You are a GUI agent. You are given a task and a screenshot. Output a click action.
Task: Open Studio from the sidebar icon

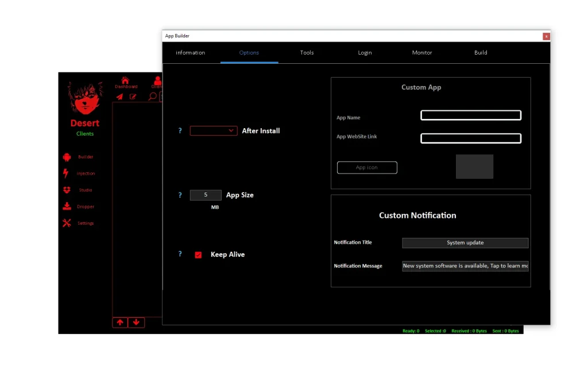(x=67, y=190)
